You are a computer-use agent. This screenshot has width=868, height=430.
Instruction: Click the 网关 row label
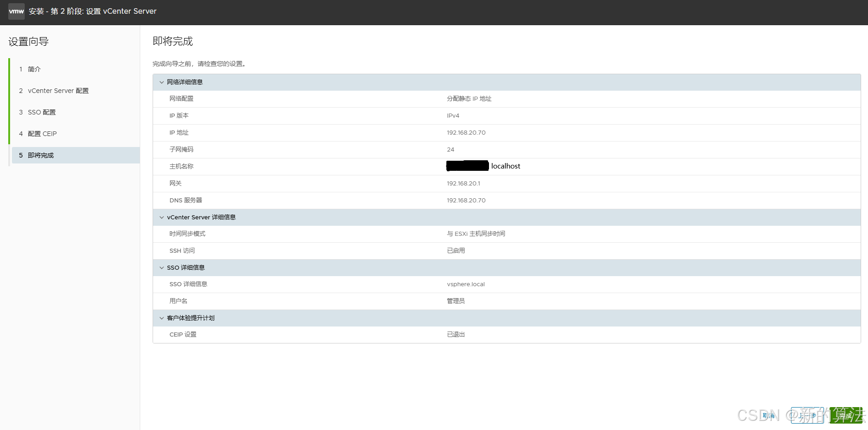[x=176, y=184]
